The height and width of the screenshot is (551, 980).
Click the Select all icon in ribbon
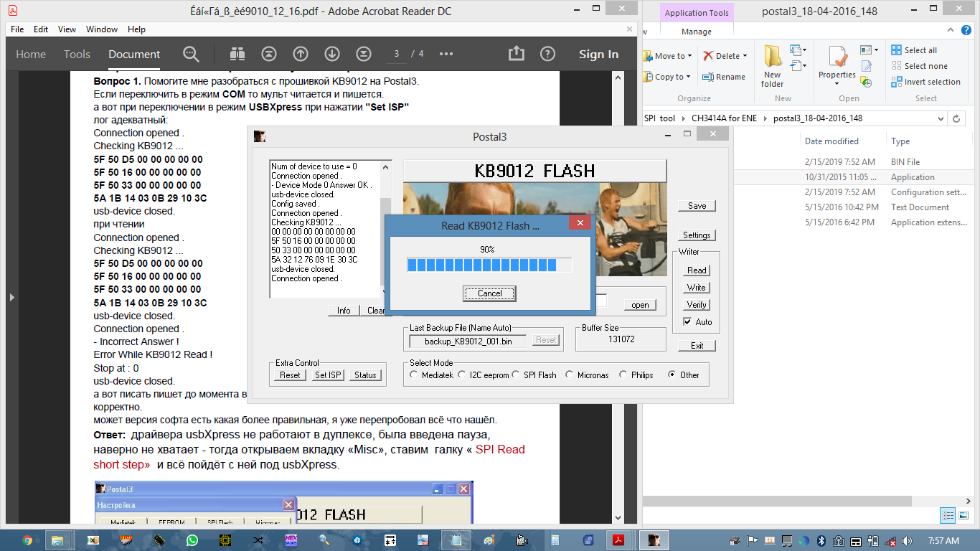pyautogui.click(x=897, y=50)
